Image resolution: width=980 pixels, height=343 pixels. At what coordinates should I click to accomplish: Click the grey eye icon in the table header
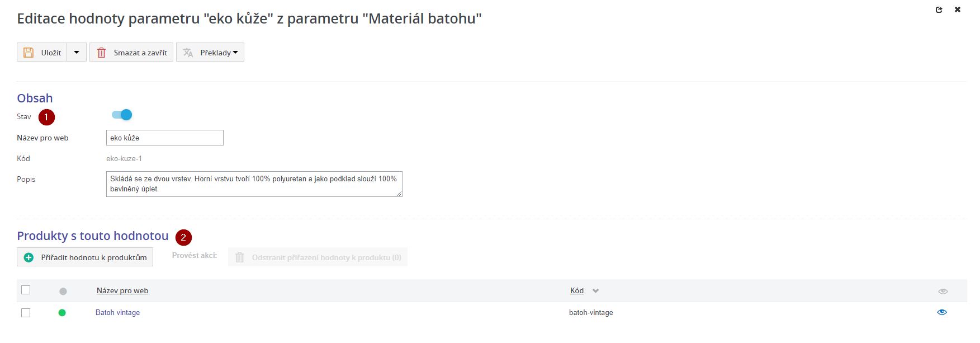pos(943,291)
